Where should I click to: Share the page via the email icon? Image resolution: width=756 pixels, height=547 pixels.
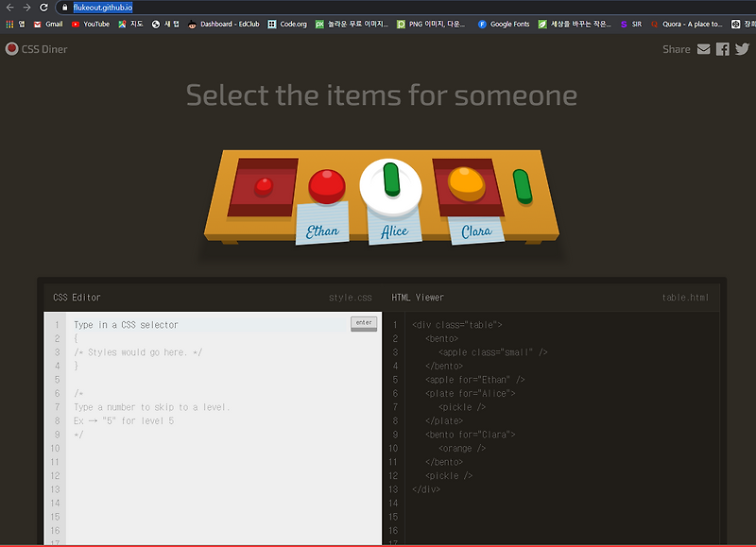click(702, 49)
